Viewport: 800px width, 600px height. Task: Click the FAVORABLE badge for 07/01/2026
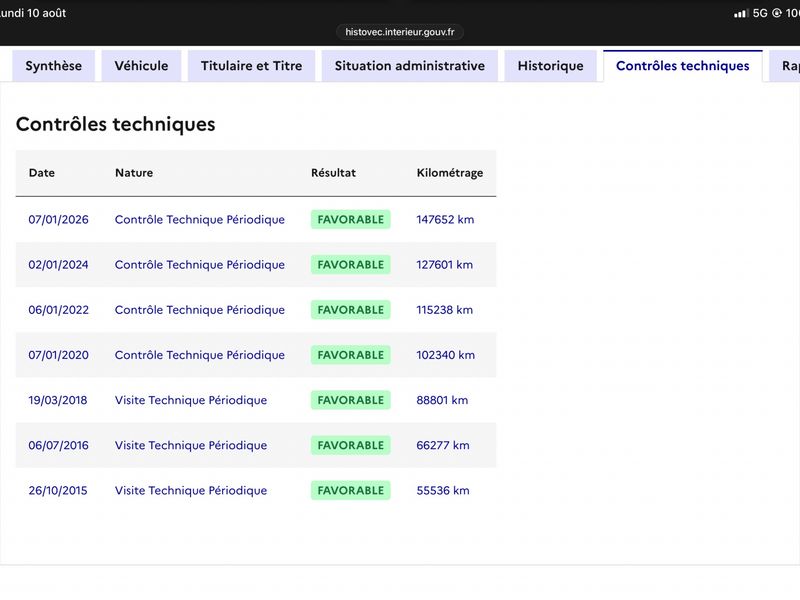[351, 219]
